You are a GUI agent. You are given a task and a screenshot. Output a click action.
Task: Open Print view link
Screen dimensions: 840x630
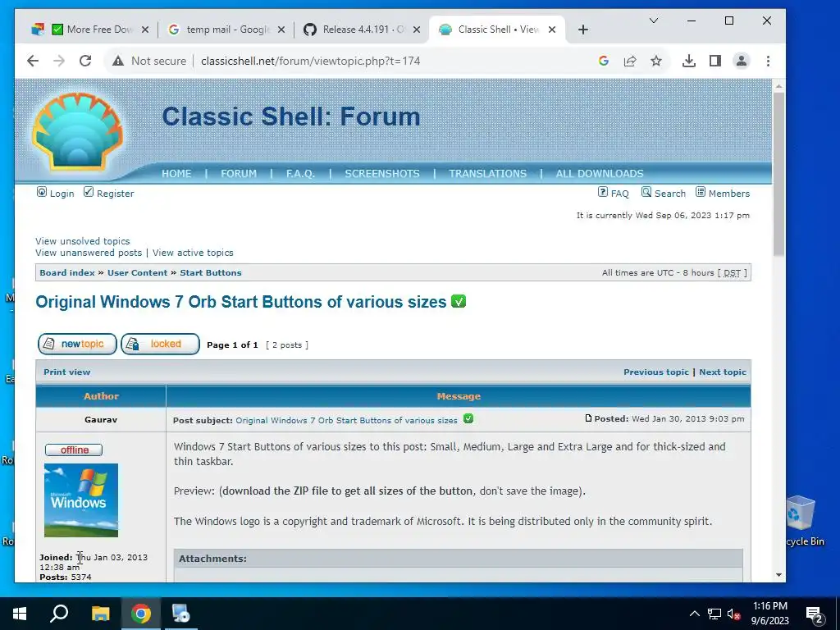67,372
